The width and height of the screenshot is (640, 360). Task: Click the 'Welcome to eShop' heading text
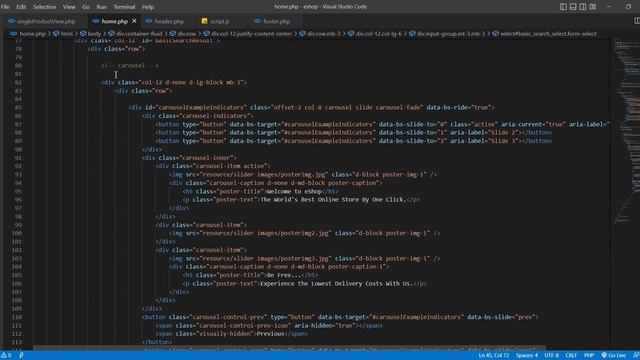pyautogui.click(x=294, y=191)
